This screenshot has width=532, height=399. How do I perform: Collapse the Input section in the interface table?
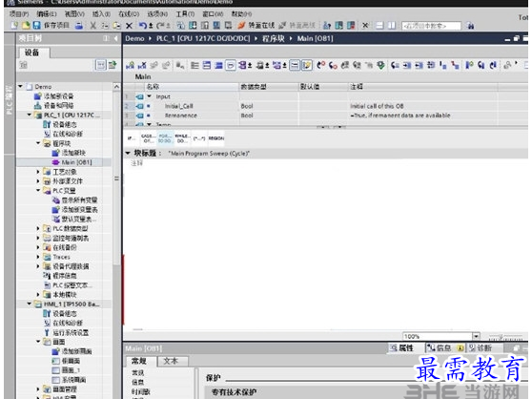pyautogui.click(x=149, y=96)
